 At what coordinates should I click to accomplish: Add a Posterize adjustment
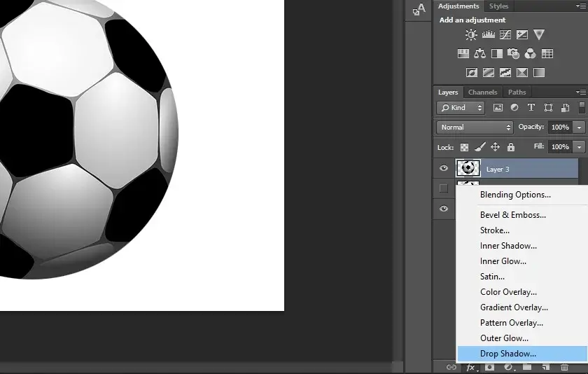pyautogui.click(x=489, y=72)
